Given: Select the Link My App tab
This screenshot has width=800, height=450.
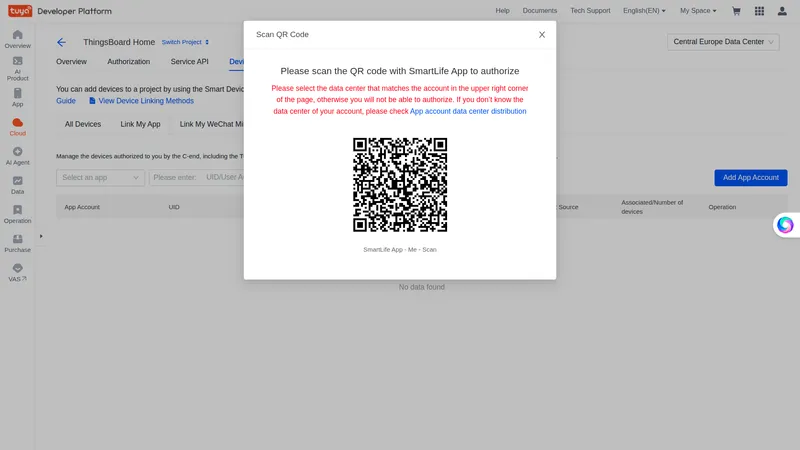Looking at the screenshot, I should point(140,124).
